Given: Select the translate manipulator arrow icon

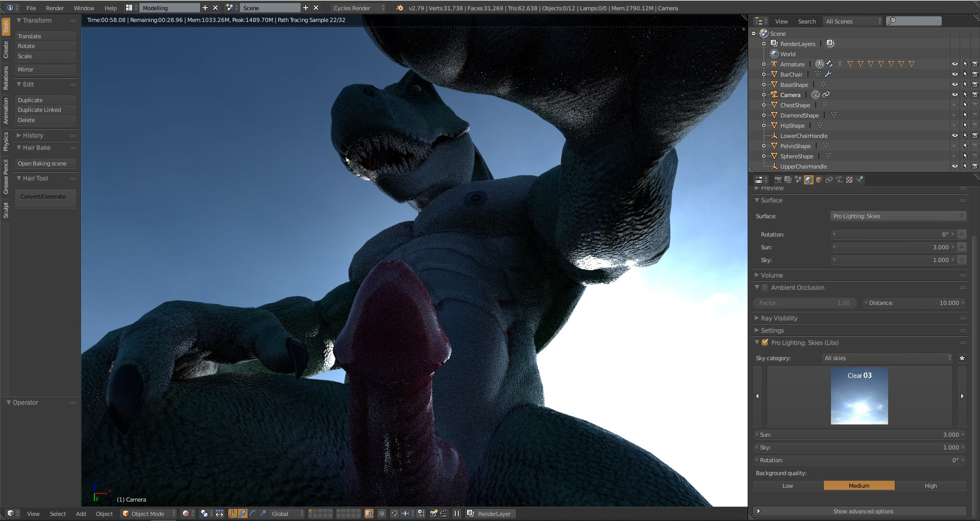Looking at the screenshot, I should coord(242,513).
